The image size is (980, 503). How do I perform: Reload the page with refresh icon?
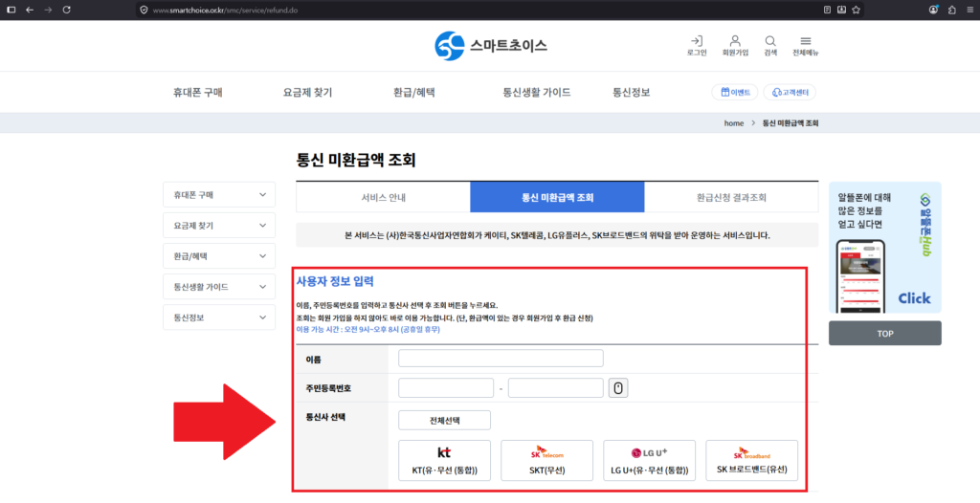click(67, 10)
